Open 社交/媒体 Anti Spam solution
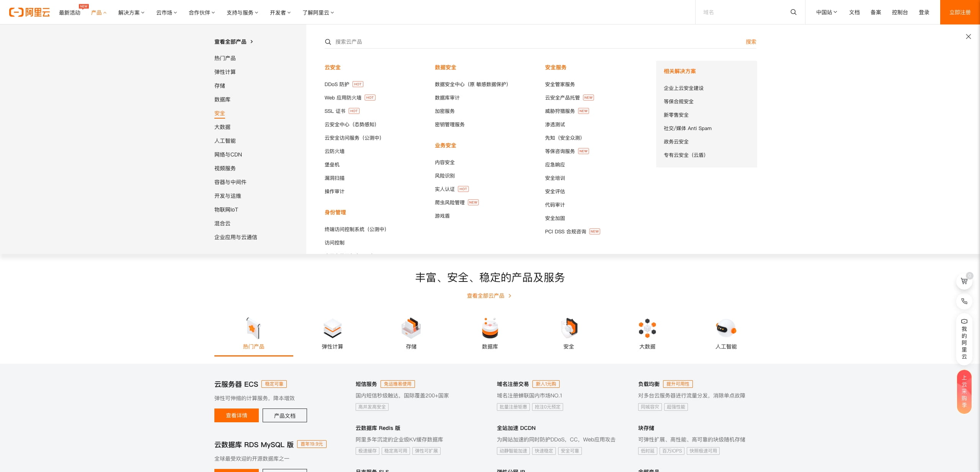 click(x=688, y=128)
